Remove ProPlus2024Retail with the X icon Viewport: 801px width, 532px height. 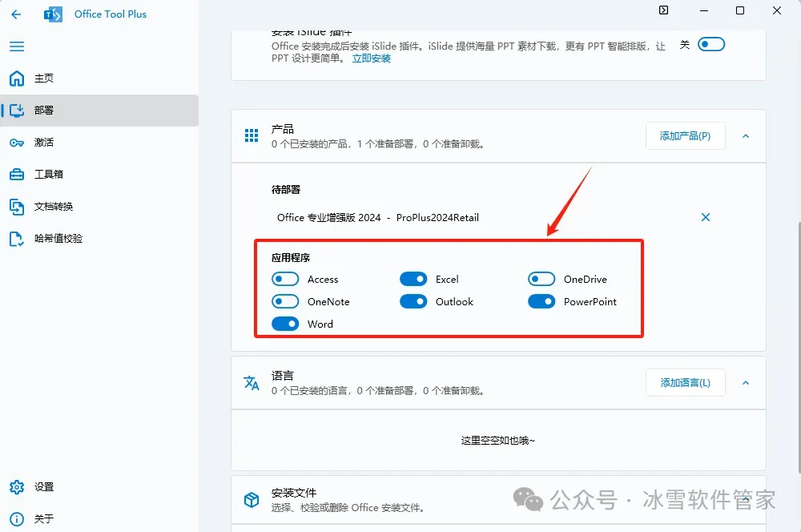pos(706,217)
